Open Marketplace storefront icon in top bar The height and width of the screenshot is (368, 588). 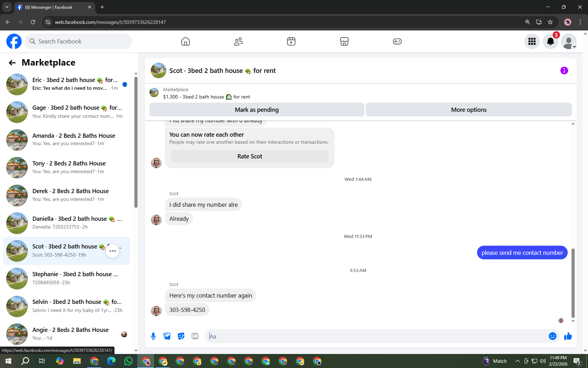point(344,41)
